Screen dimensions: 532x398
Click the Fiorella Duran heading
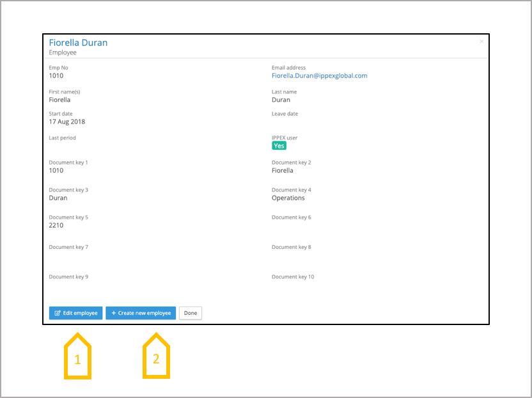click(78, 43)
